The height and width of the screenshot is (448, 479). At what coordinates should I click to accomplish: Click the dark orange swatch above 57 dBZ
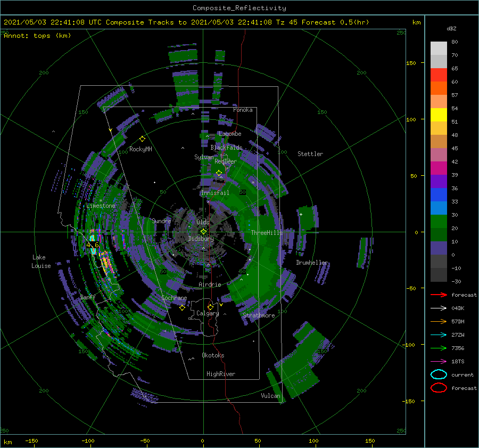(439, 88)
